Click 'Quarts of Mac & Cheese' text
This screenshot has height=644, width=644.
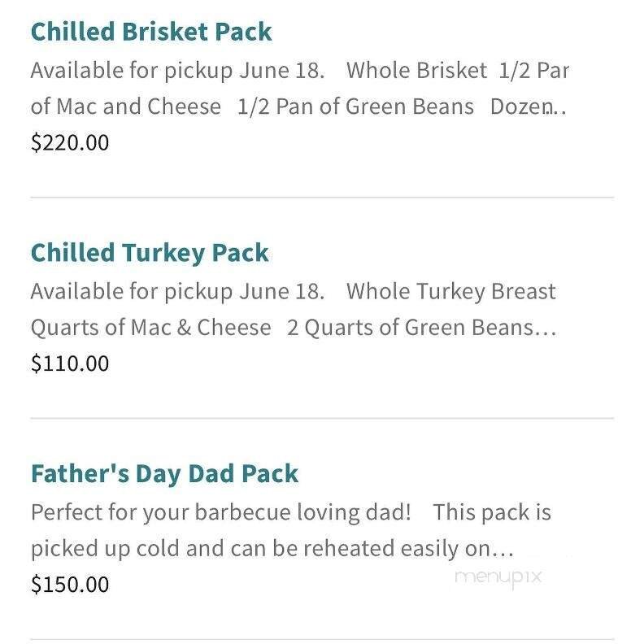150,328
